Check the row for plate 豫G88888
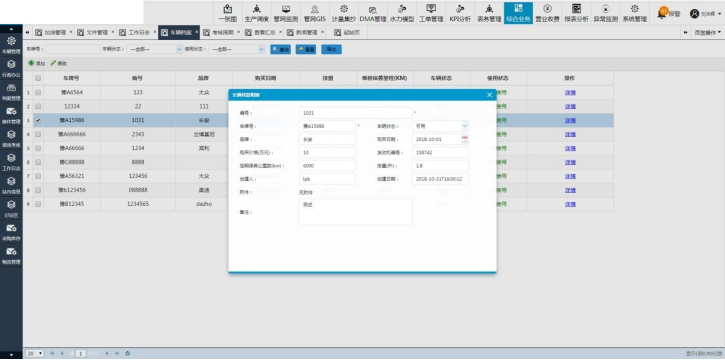The image size is (725, 360). pyautogui.click(x=38, y=162)
